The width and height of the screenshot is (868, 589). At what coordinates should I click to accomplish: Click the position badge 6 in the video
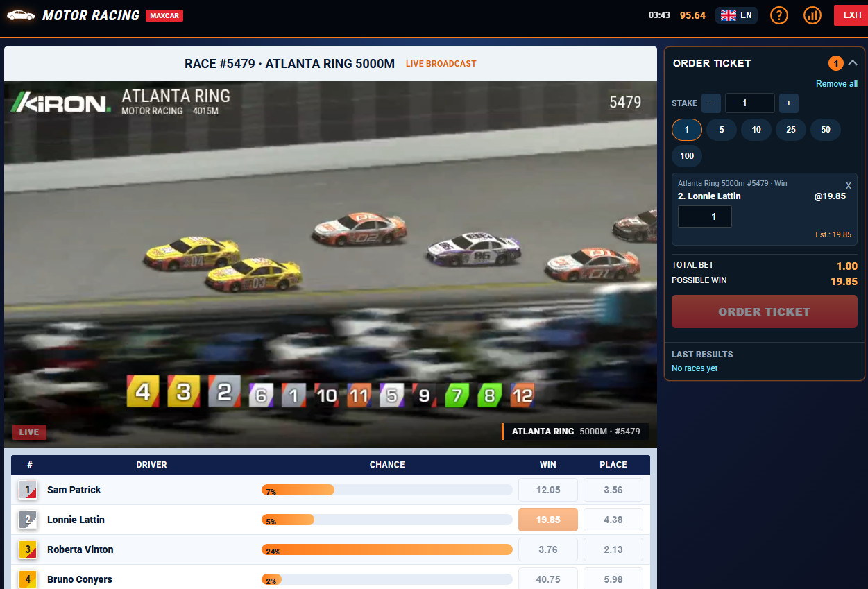261,395
